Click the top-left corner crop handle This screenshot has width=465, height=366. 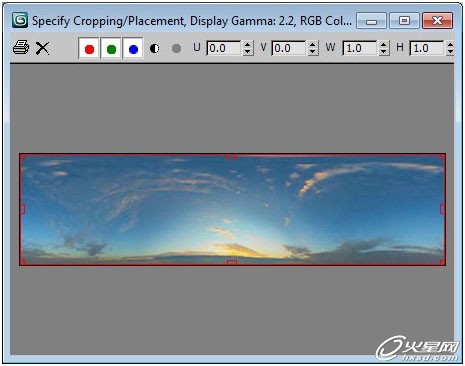[x=23, y=157]
